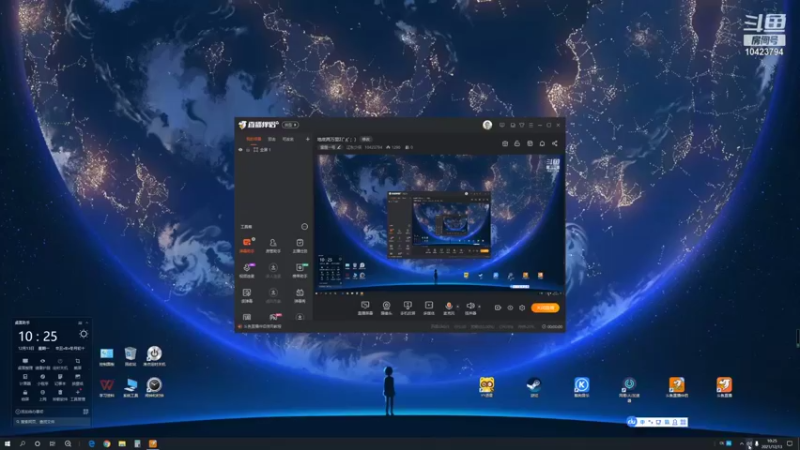Screen dimensions: 800x450
Task: Add a camera source from the bottom toolbar
Action: pyautogui.click(x=386, y=308)
